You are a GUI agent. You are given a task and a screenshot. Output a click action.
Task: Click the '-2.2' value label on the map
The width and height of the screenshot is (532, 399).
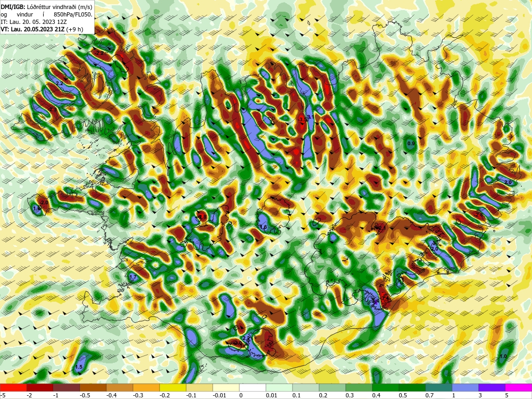point(99,53)
